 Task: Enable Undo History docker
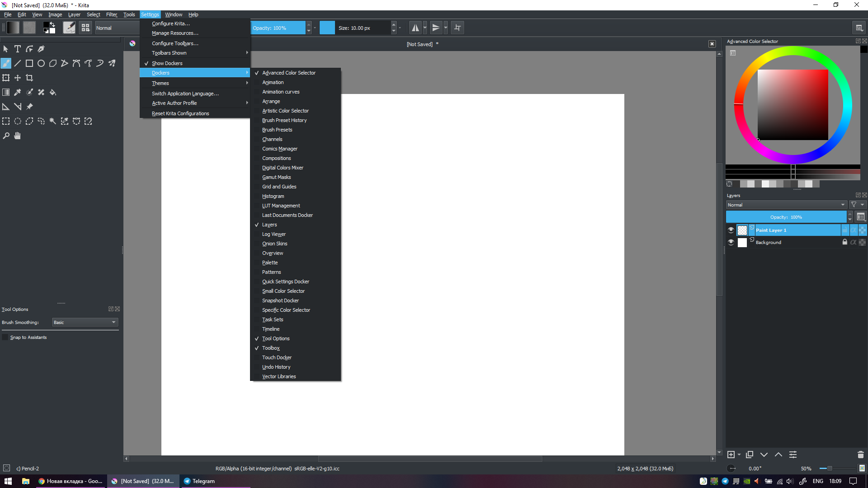(x=295, y=367)
